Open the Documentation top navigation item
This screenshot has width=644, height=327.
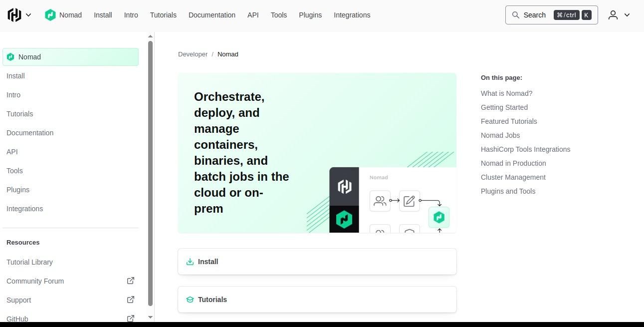212,15
